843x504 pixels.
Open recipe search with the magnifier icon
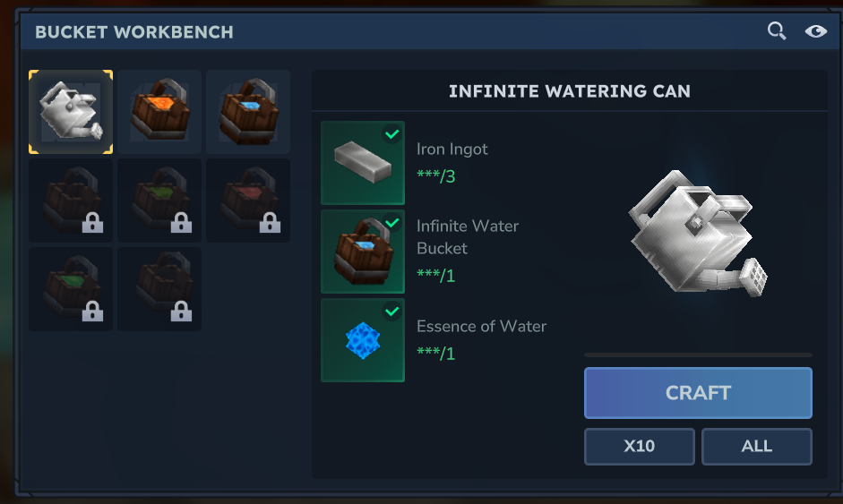click(777, 31)
